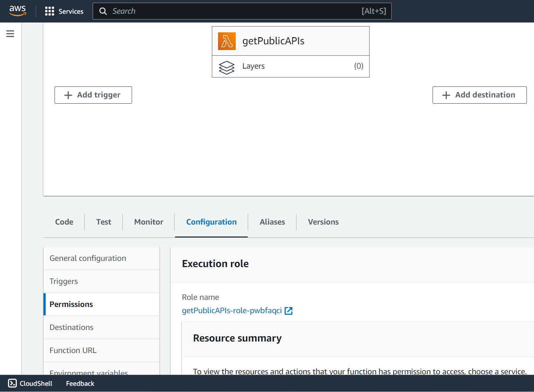Open the Monitor tab

click(x=149, y=222)
